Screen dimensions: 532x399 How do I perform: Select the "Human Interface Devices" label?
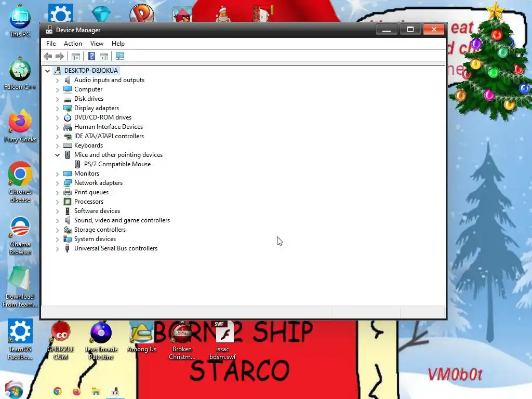point(109,127)
